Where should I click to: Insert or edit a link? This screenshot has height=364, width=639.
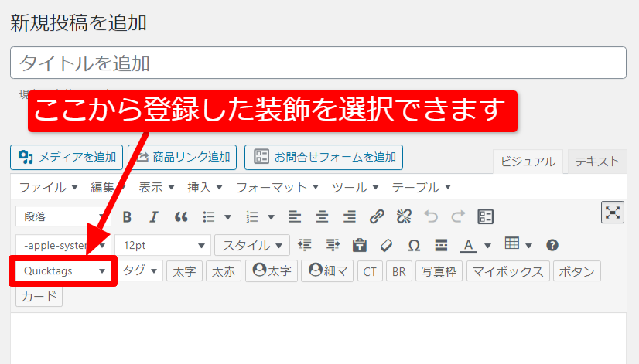pos(377,216)
